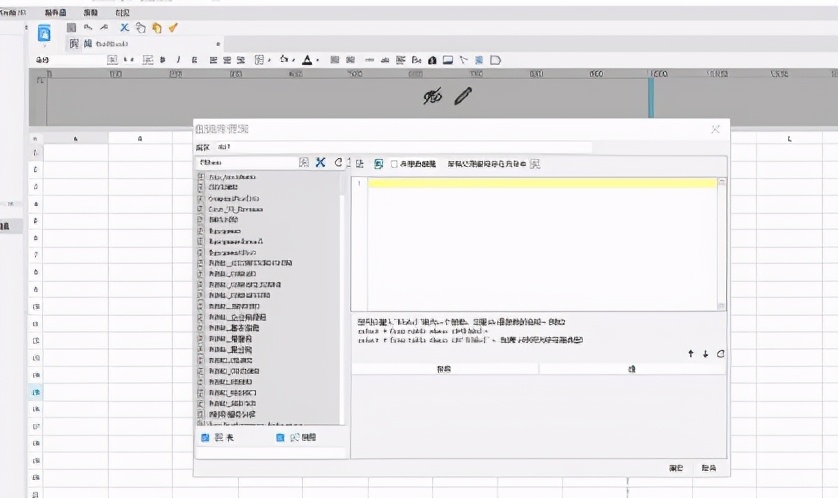Click the move parameter down arrow
Screen dimensions: 838x498
[705, 354]
